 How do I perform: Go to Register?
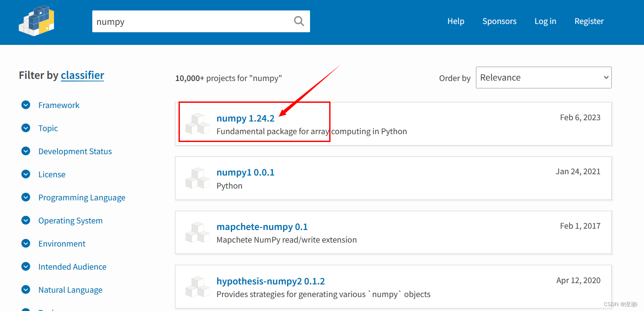pyautogui.click(x=589, y=21)
